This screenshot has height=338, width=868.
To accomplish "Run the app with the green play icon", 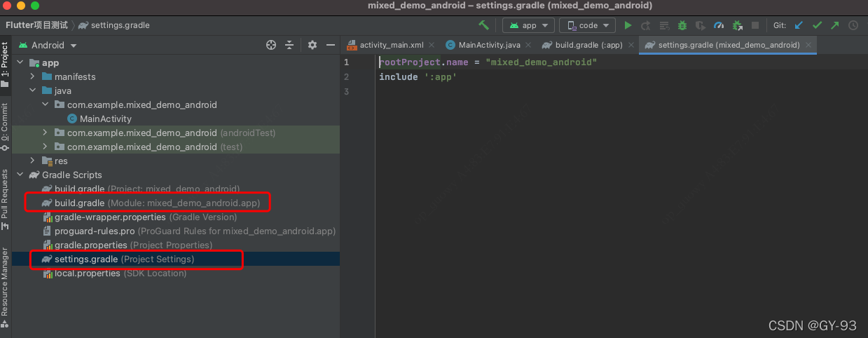I will click(x=628, y=25).
